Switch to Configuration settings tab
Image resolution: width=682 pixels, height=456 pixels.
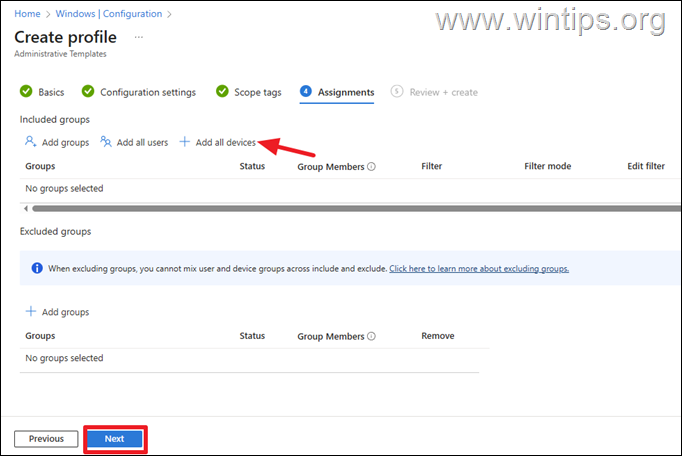point(148,92)
